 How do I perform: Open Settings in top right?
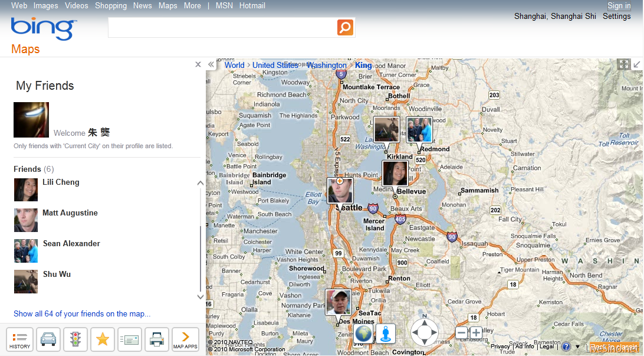coord(616,17)
